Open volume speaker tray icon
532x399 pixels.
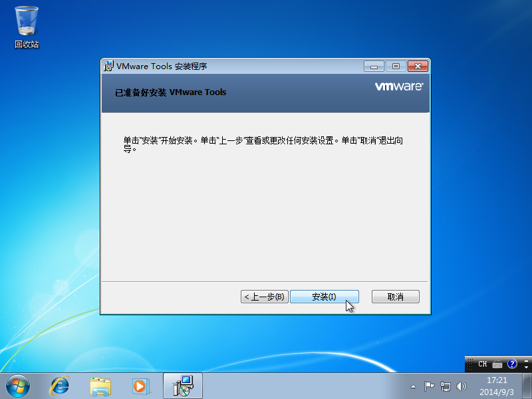pyautogui.click(x=462, y=386)
